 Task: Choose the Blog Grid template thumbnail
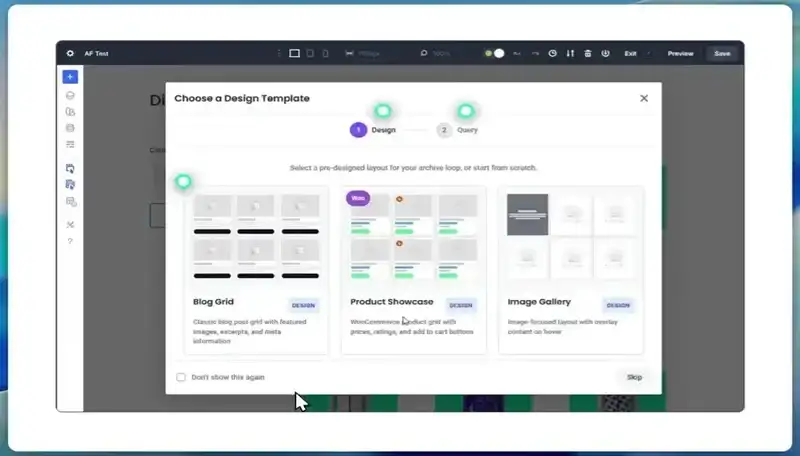[256, 236]
